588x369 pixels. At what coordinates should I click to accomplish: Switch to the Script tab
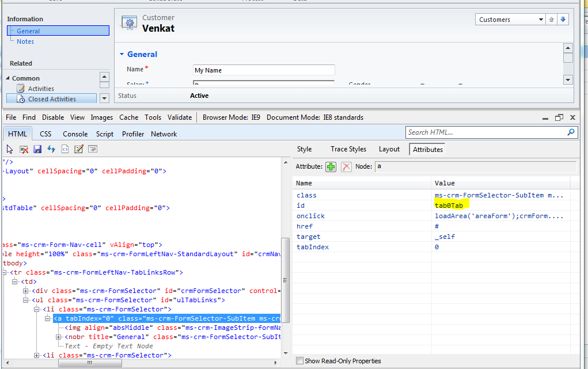coord(105,134)
